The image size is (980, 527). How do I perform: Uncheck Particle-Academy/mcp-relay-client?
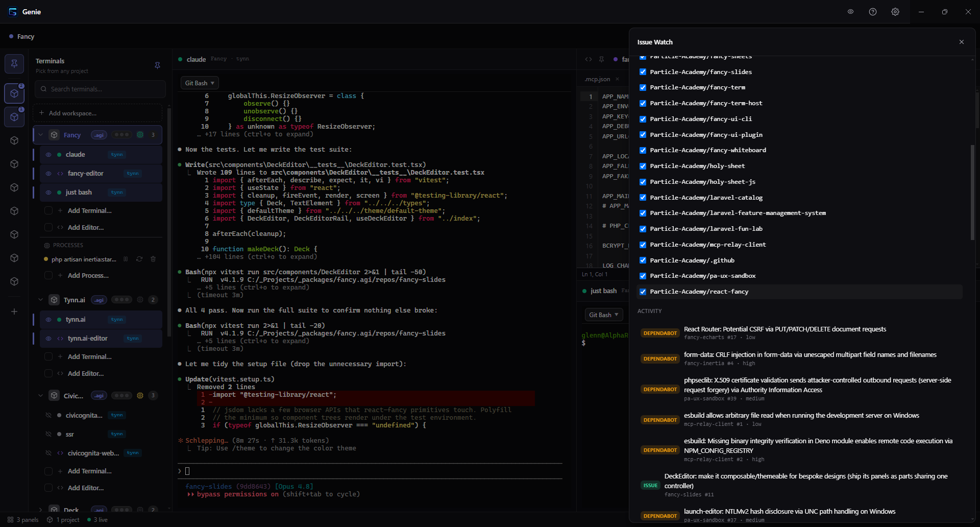(x=643, y=245)
